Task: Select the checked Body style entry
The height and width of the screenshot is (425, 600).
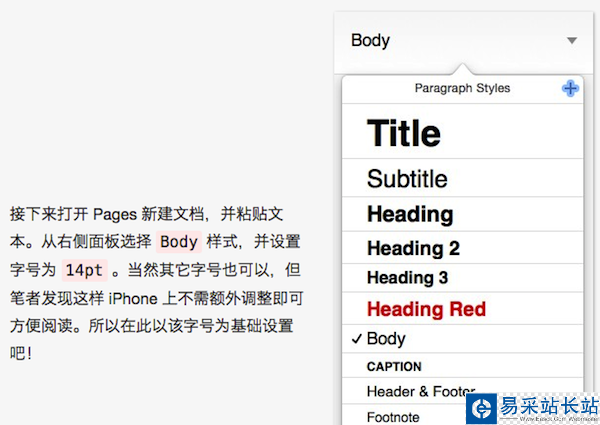Action: point(463,339)
